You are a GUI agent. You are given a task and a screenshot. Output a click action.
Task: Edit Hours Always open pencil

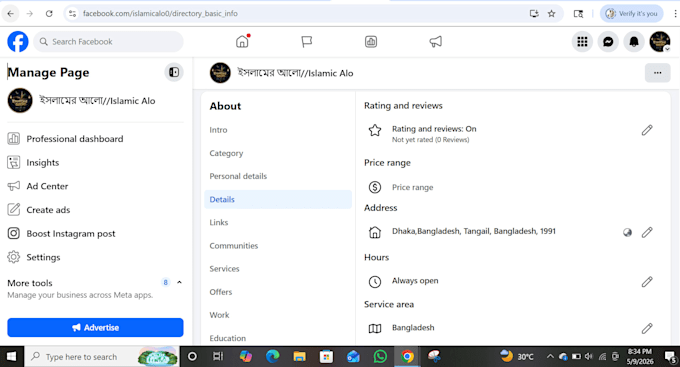click(647, 282)
